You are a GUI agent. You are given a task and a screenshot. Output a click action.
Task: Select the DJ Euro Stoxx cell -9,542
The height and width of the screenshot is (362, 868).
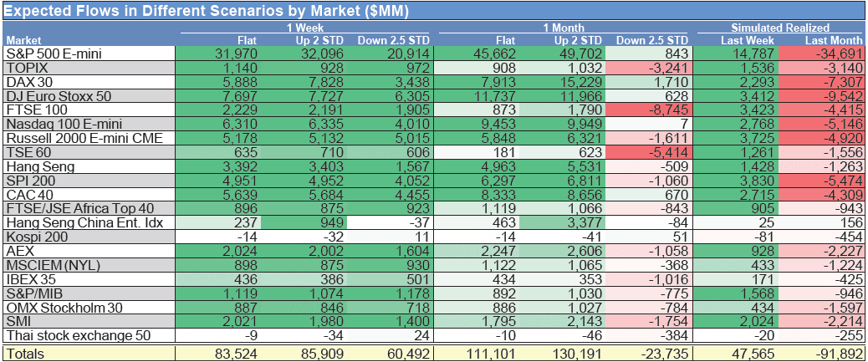pyautogui.click(x=821, y=96)
